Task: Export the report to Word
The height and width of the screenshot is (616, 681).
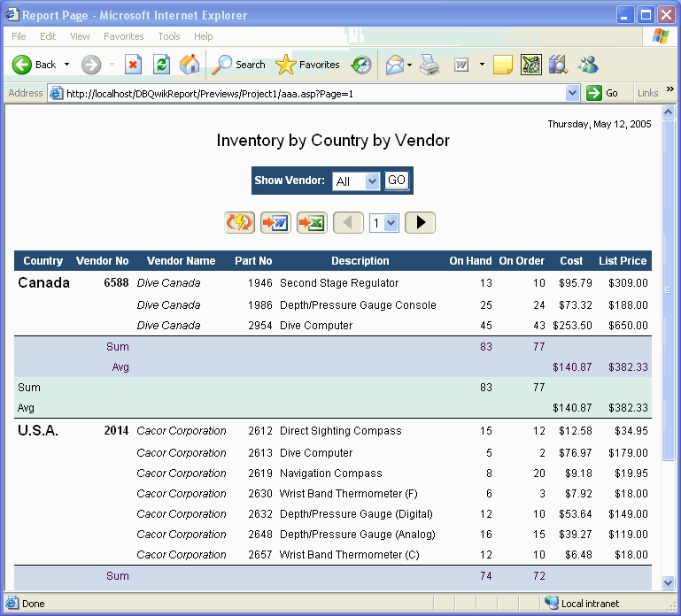Action: tap(275, 223)
